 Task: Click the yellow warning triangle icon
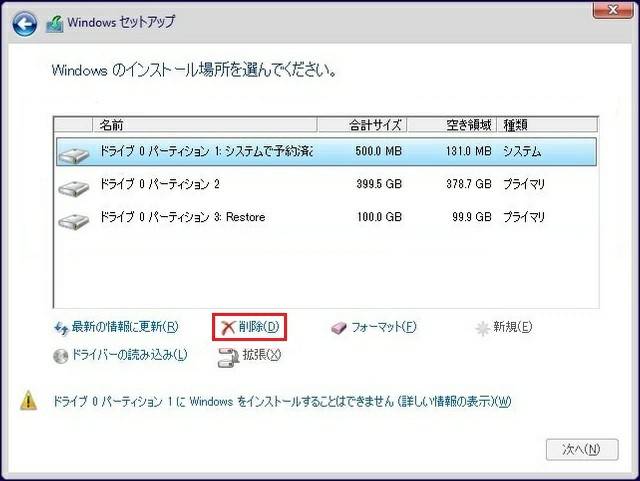[x=30, y=401]
